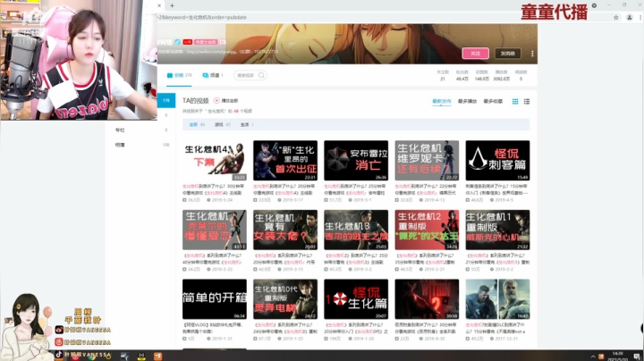
Task: Open the 专栏 sidebar item
Action: click(x=120, y=130)
